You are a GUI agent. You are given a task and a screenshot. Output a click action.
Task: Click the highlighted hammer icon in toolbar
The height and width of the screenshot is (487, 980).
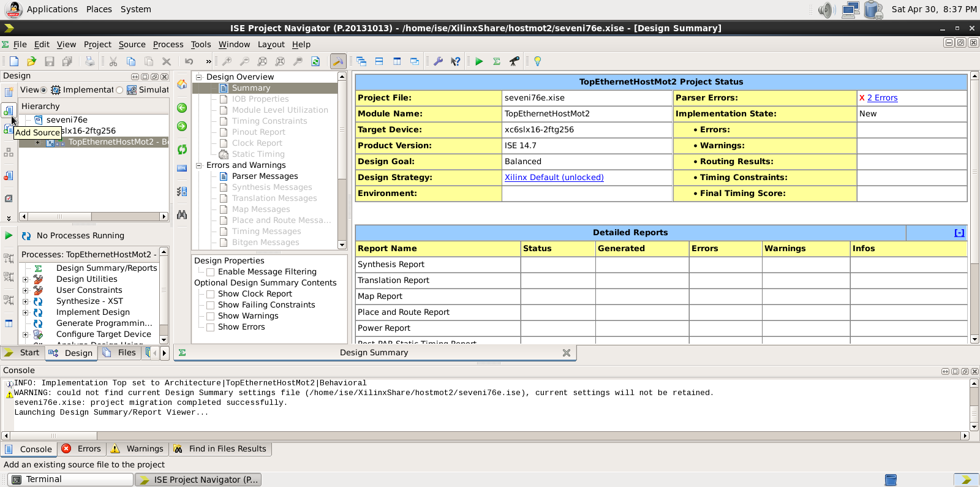(x=338, y=61)
